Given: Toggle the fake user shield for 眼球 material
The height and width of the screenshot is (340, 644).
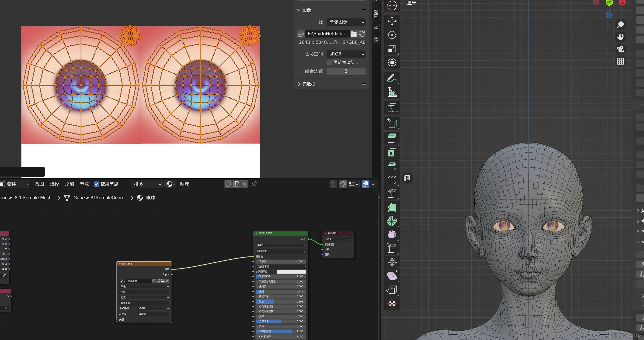Looking at the screenshot, I should point(228,184).
